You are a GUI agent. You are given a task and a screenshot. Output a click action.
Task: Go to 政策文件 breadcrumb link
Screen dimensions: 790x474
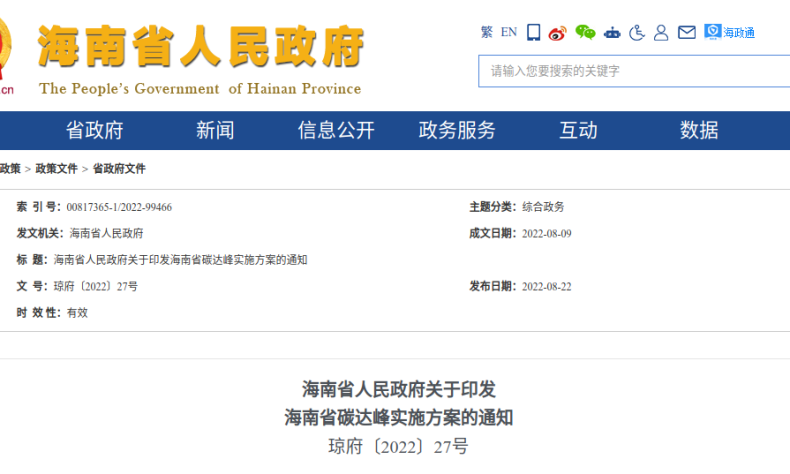[56, 169]
